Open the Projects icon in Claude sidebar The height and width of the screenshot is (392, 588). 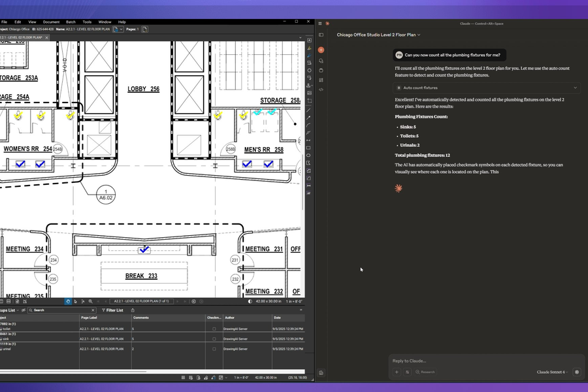tap(321, 71)
